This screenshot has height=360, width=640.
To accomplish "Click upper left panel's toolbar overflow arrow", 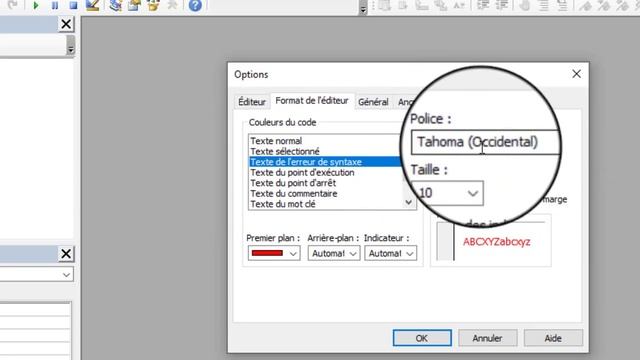I will (x=71, y=45).
